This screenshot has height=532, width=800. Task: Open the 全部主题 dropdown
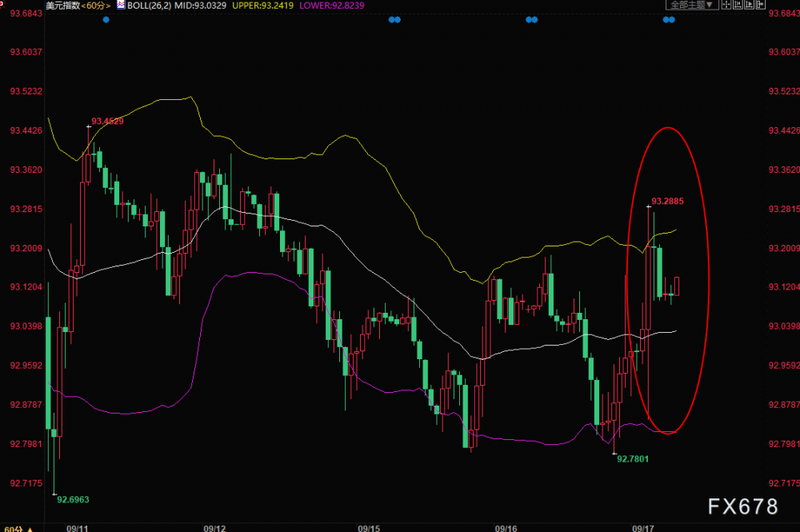tap(692, 5)
